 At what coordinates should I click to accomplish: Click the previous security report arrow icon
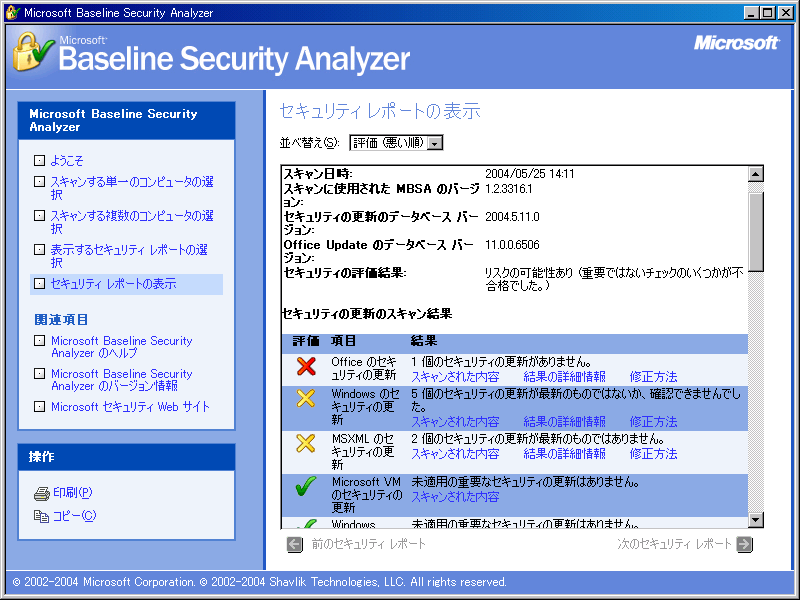pos(294,544)
